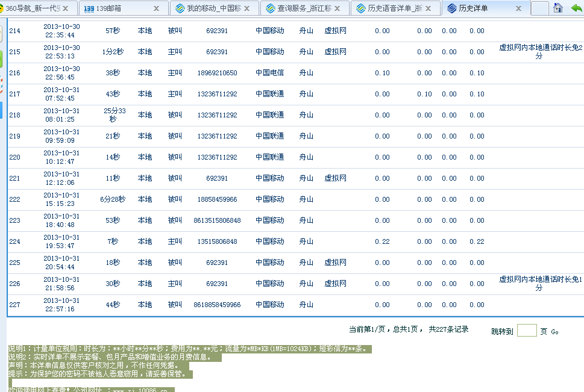Switch to the 查询服务_浙江移 tab
The width and height of the screenshot is (584, 392).
[298, 9]
